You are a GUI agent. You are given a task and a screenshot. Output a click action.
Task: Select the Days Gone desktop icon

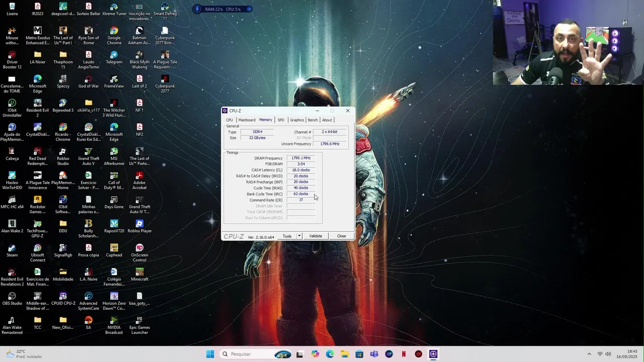(x=114, y=203)
